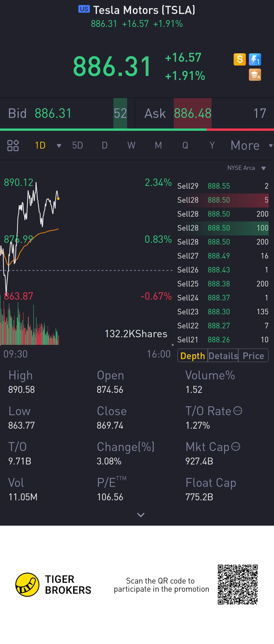The image size is (274, 644).
Task: Tap the Mkt Cap info icon
Action: (x=236, y=446)
